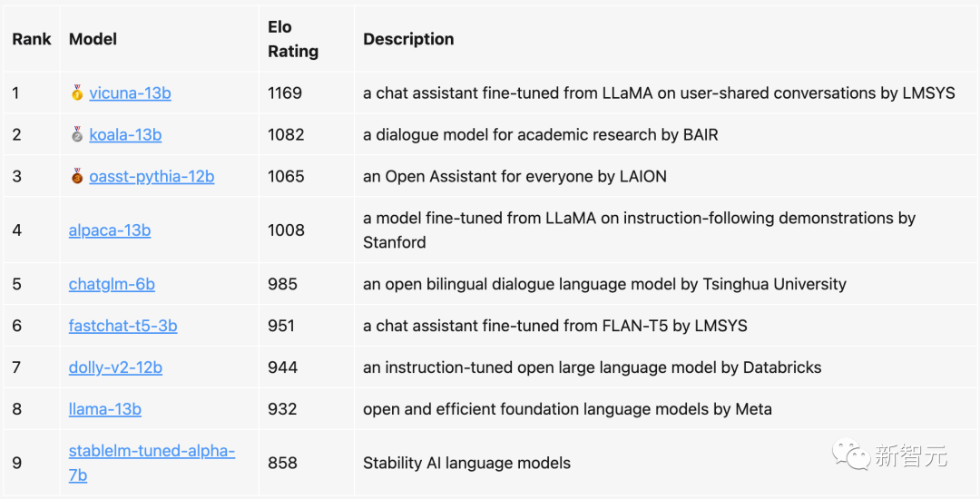Open the llama-13b model link
Image resolution: width=980 pixels, height=499 pixels.
(105, 409)
